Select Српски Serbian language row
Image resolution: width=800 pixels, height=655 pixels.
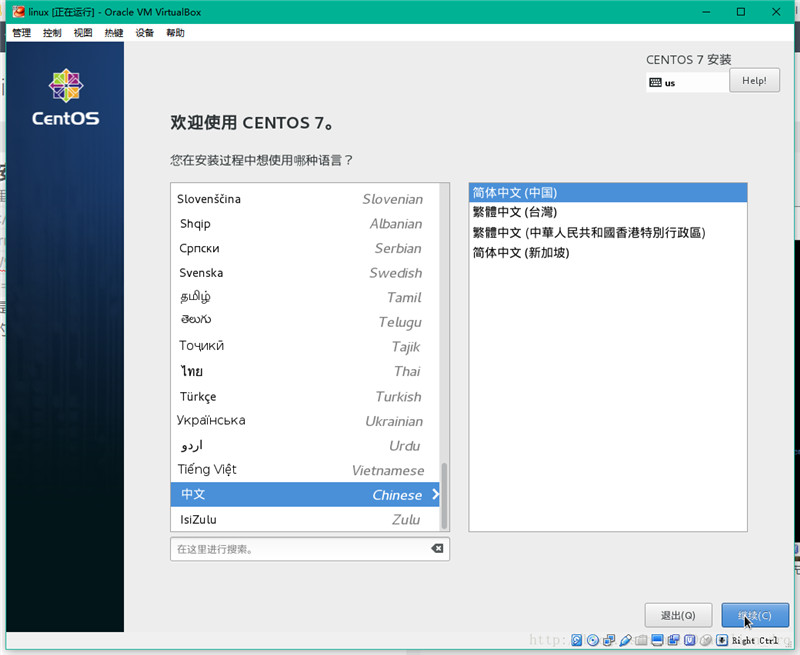tap(305, 248)
